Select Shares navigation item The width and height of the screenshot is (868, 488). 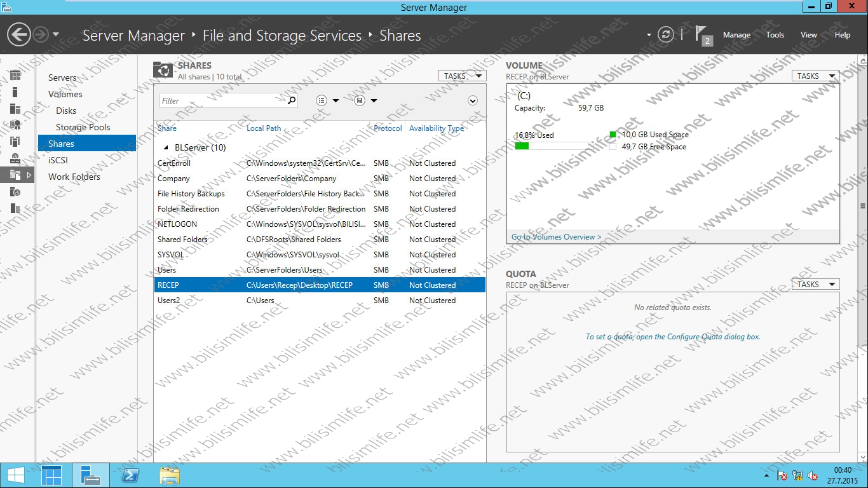click(x=87, y=144)
